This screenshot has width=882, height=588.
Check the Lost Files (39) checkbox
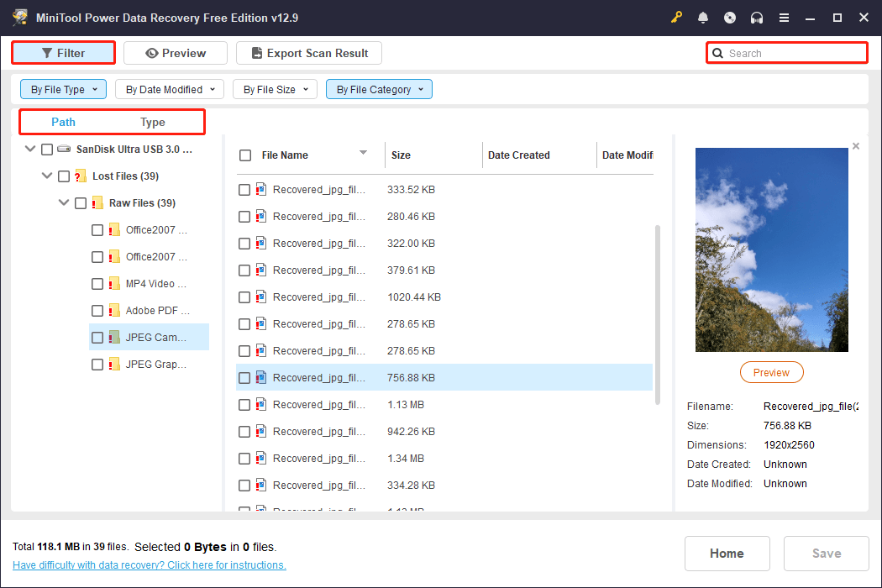pyautogui.click(x=64, y=176)
